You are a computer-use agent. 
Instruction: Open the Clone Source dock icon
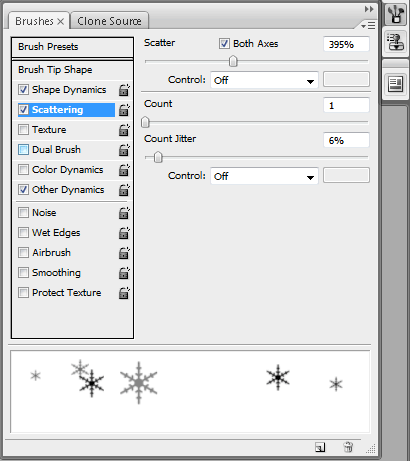point(395,41)
